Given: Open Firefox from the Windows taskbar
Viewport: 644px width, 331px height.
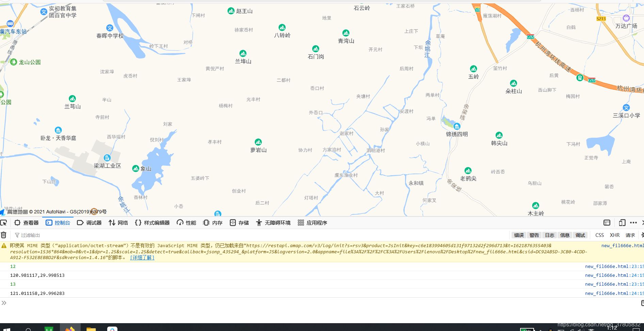Looking at the screenshot, I should [70, 329].
